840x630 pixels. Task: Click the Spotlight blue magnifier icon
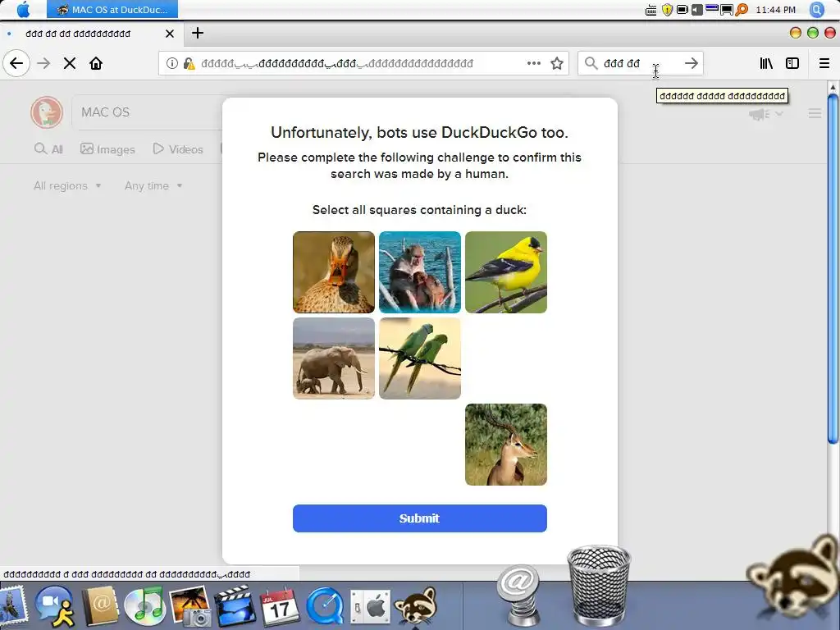(817, 10)
